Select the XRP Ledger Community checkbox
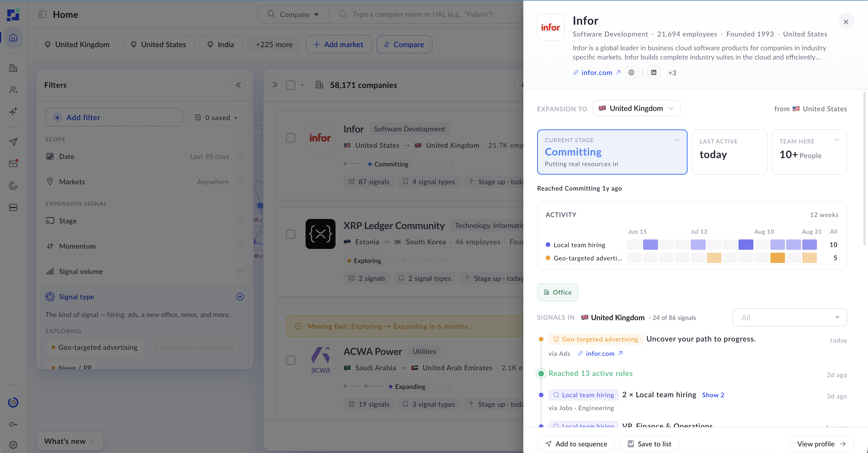Viewport: 868px width, 453px height. pos(290,234)
